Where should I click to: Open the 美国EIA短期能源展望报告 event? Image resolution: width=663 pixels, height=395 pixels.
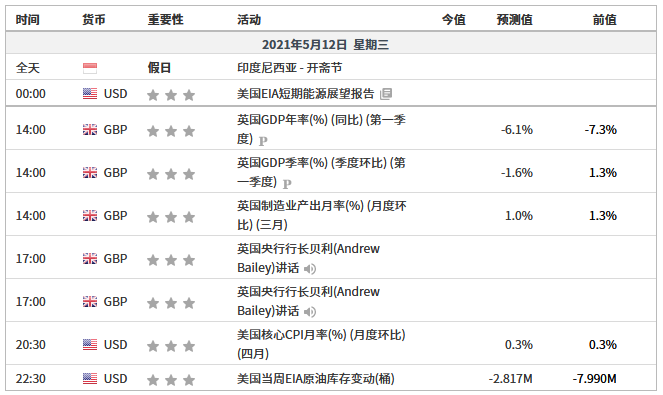click(x=305, y=93)
